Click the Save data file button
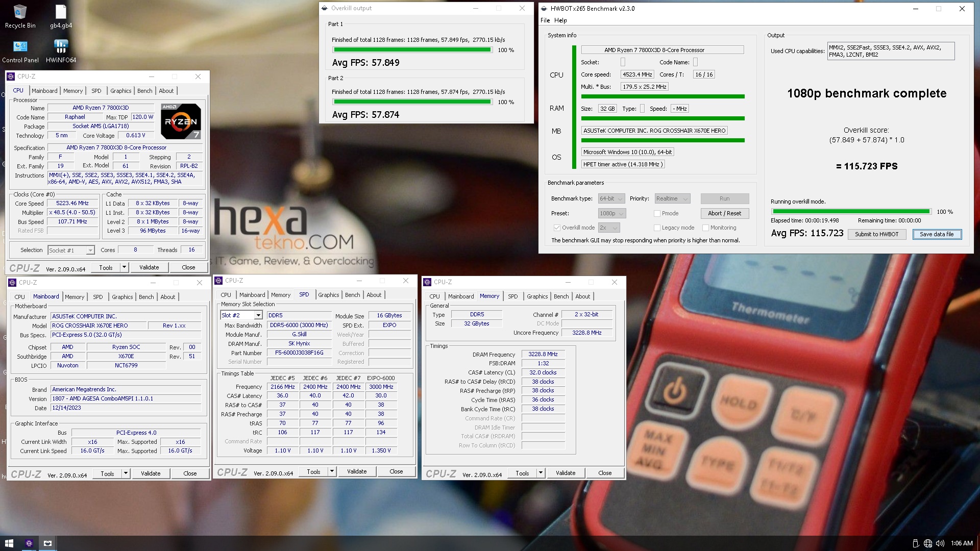This screenshot has height=551, width=980. [937, 234]
